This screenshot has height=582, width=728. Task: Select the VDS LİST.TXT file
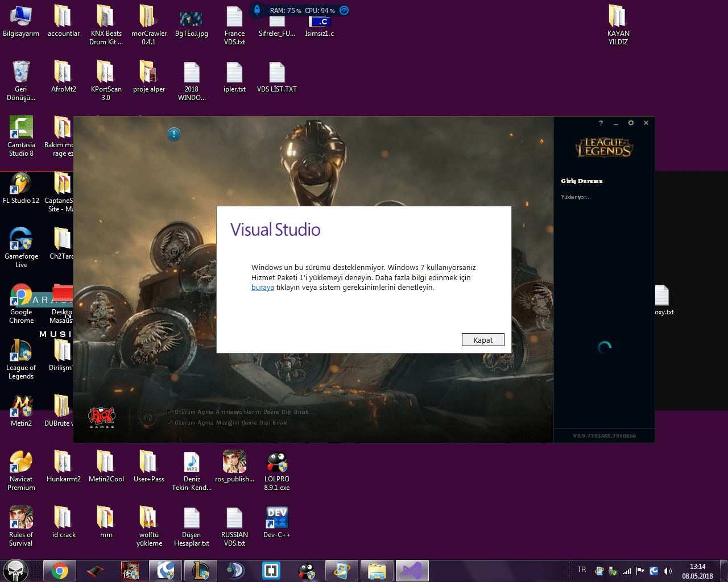[x=277, y=76]
